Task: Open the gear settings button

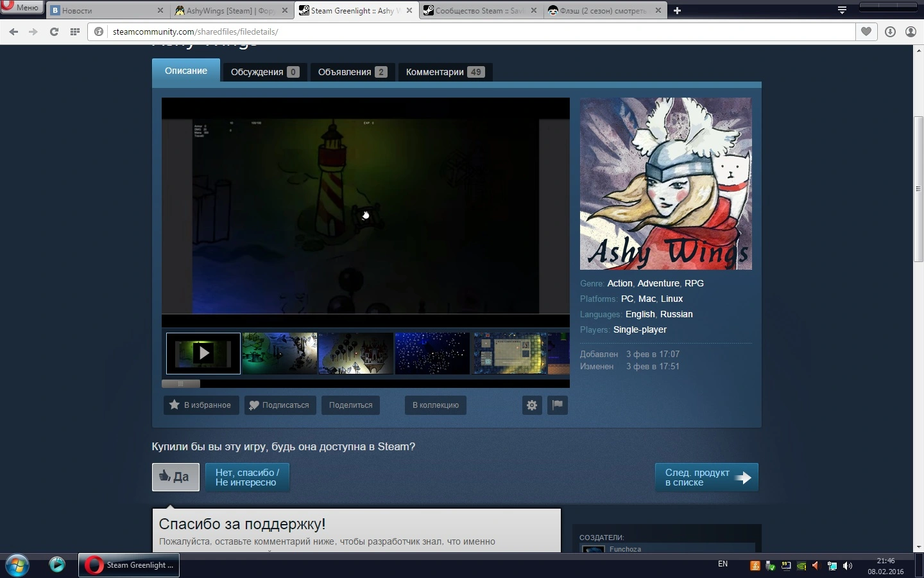Action: click(x=532, y=405)
